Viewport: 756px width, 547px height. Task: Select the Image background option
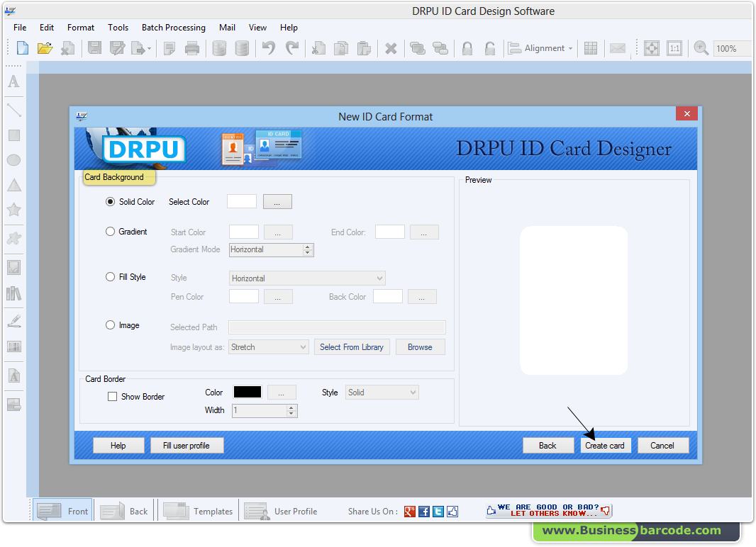point(111,325)
